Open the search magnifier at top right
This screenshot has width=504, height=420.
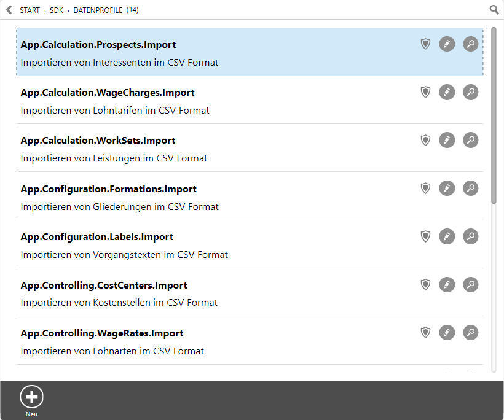(494, 10)
